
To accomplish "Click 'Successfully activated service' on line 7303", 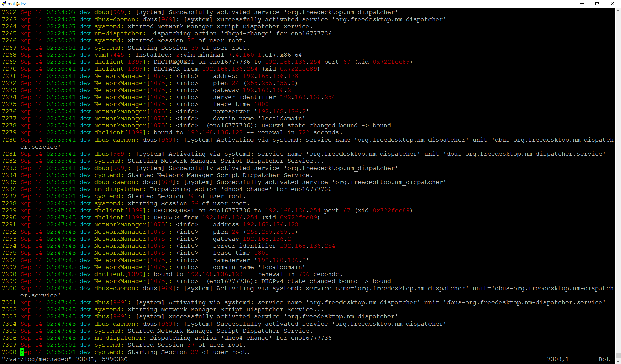I will point(224,317).
